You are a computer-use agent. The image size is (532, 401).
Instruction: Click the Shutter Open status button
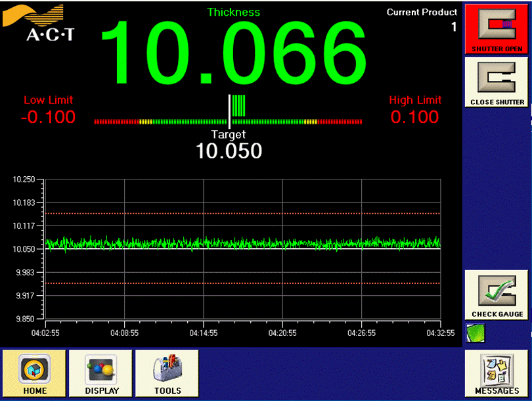(497, 29)
